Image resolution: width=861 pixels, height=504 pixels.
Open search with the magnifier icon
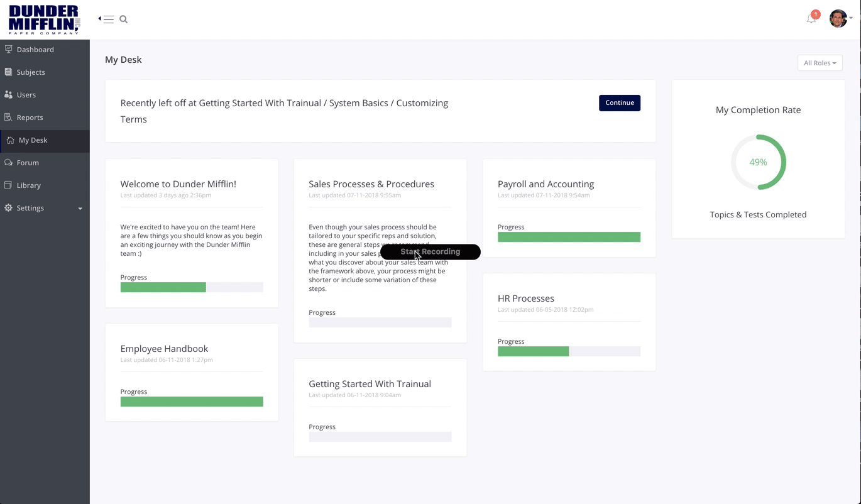(x=124, y=19)
